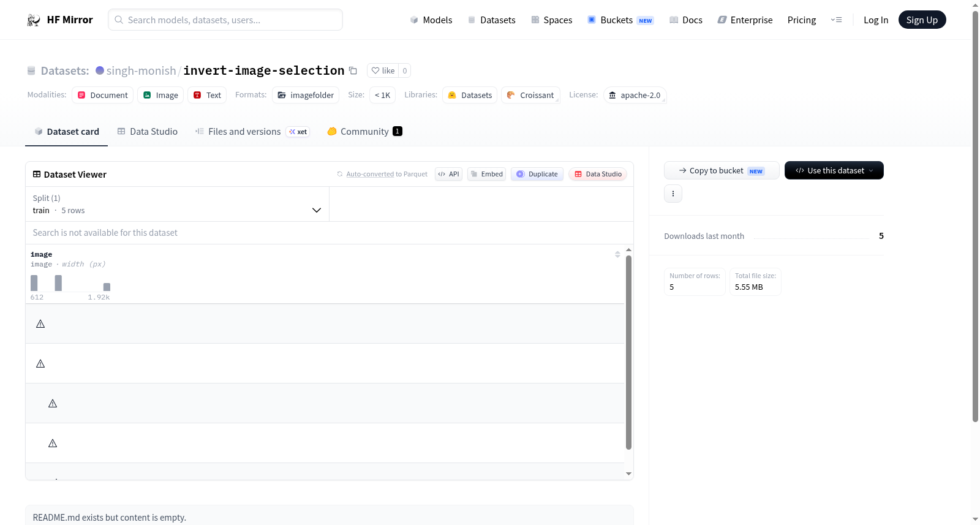Open the apache-2.0 license tag
This screenshot has width=980, height=525.
pos(635,95)
